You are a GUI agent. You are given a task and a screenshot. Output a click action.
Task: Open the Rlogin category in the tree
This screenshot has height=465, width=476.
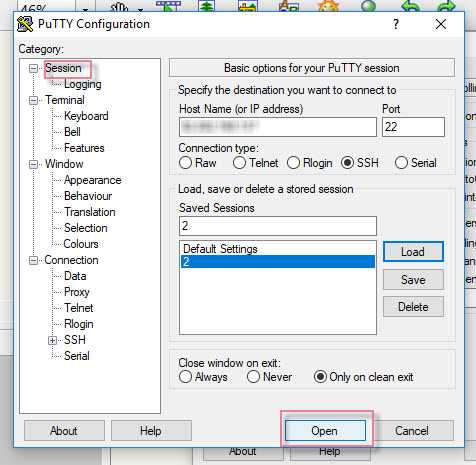coord(79,324)
